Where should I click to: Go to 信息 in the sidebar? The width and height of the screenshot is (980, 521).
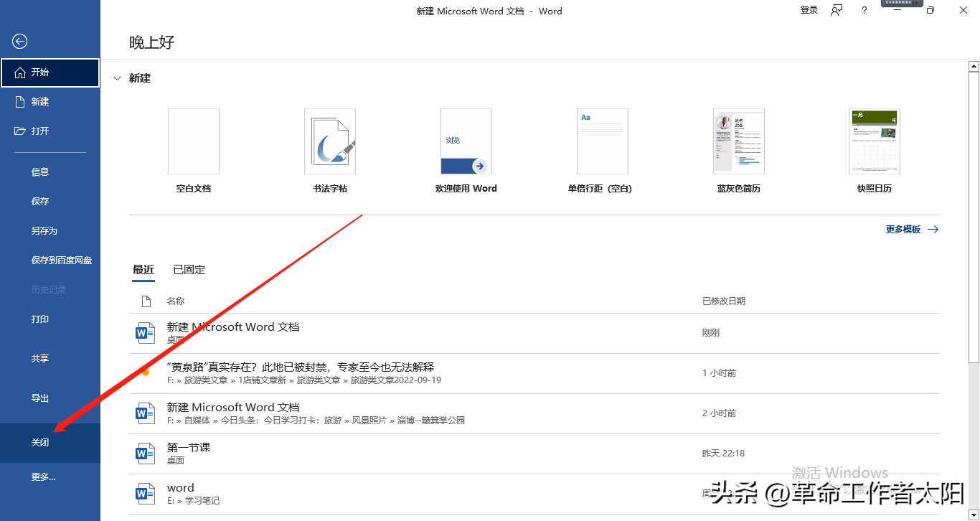[50, 172]
